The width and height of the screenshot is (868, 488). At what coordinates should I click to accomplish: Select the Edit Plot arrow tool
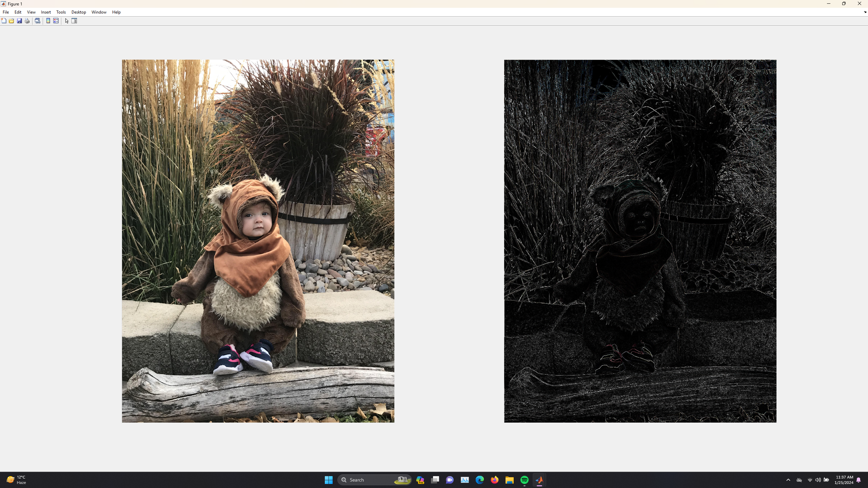pyautogui.click(x=66, y=21)
